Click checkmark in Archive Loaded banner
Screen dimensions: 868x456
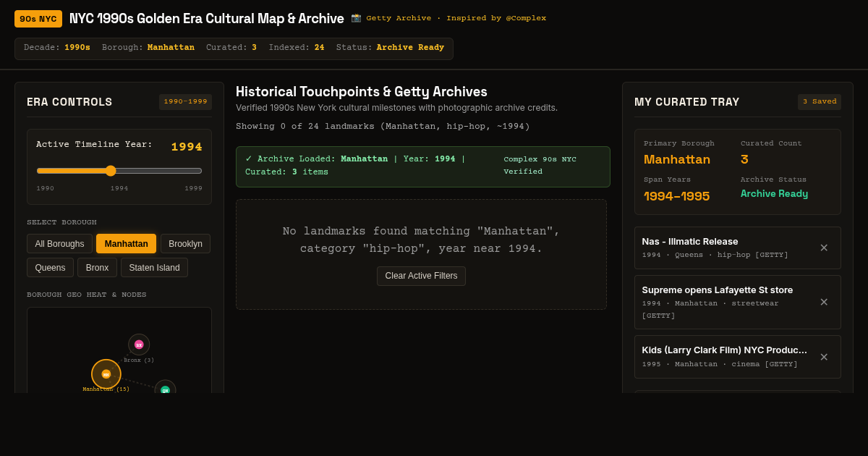tap(249, 159)
